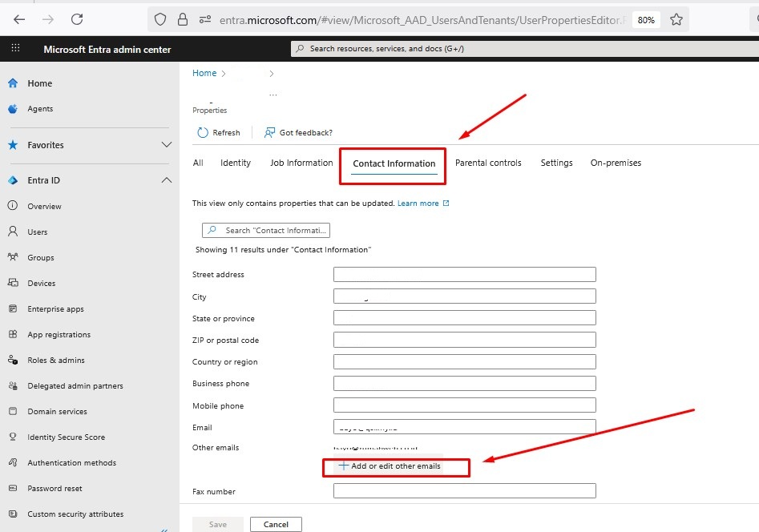Screen dimensions: 759x532
Task: Click Add or edit other emails
Action: [390, 466]
